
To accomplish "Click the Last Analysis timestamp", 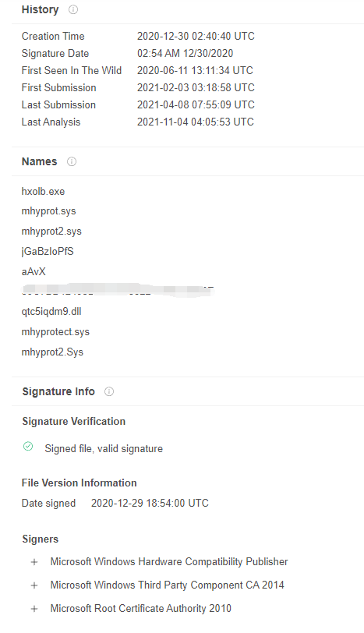I will [196, 122].
